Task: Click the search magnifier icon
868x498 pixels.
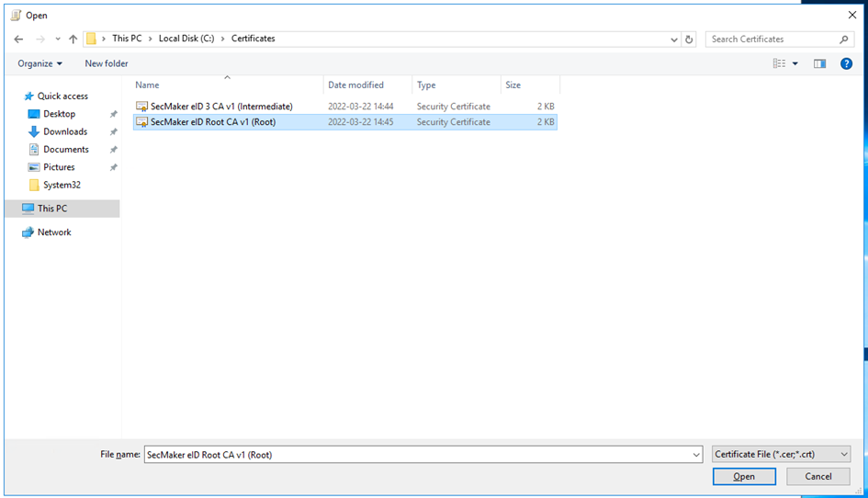Action: coord(843,40)
